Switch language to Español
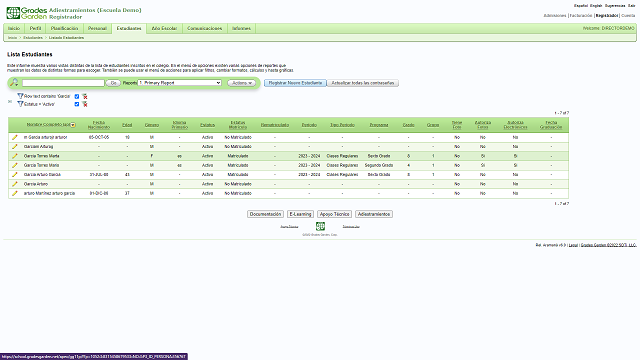The image size is (640, 360). pos(581,6)
